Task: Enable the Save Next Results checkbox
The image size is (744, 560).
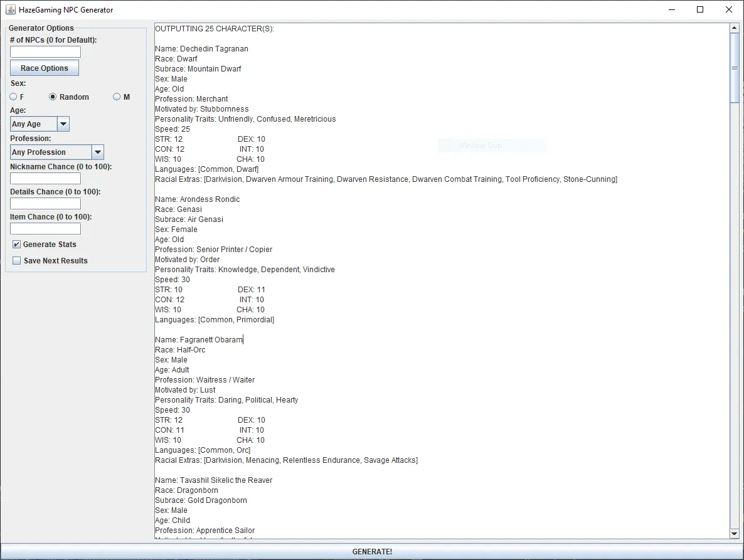Action: pyautogui.click(x=16, y=260)
